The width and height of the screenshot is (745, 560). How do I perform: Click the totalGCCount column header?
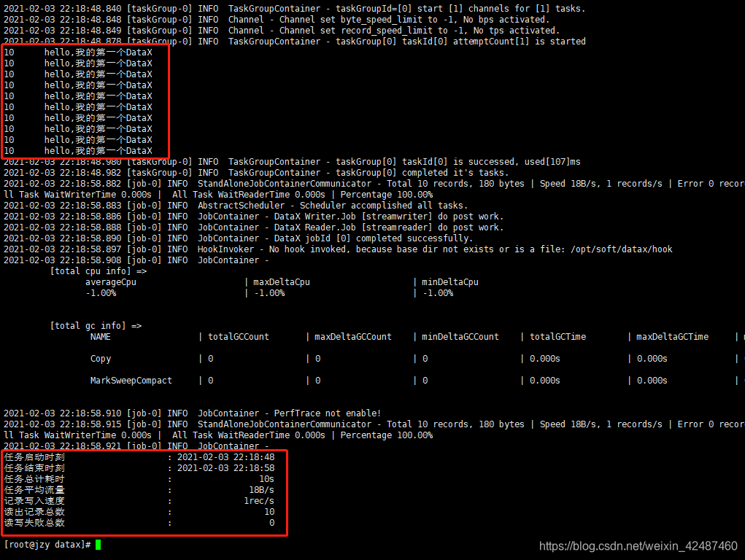[x=239, y=337]
